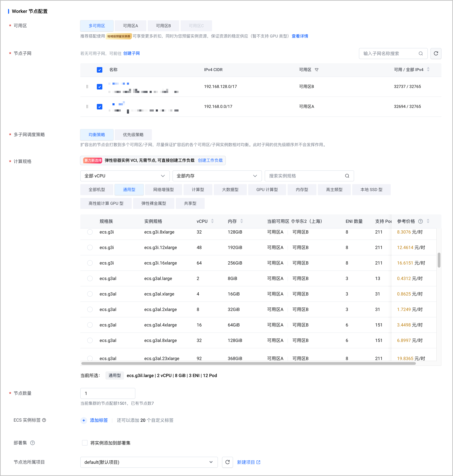Sort by 可用 / 全部 IPv4 column arrows
The width and height of the screenshot is (453, 476).
click(428, 69)
